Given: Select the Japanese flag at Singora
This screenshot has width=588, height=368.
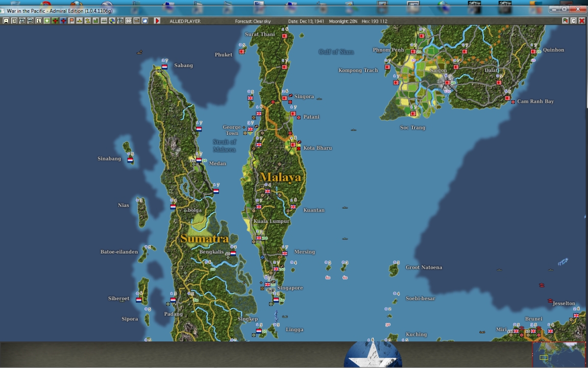Looking at the screenshot, I should [285, 98].
